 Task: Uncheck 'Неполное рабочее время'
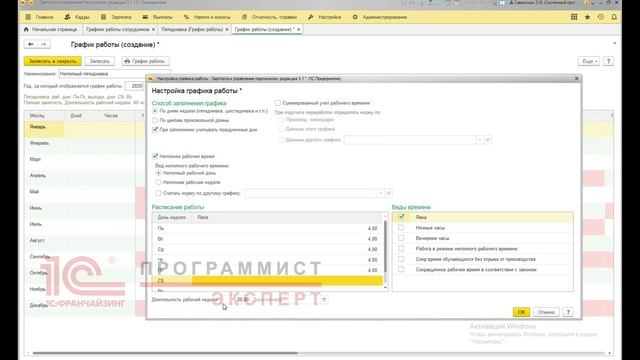[155, 156]
